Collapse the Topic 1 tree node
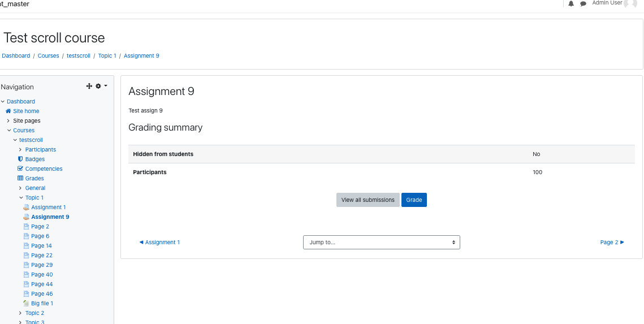Image resolution: width=644 pixels, height=324 pixels. 21,197
